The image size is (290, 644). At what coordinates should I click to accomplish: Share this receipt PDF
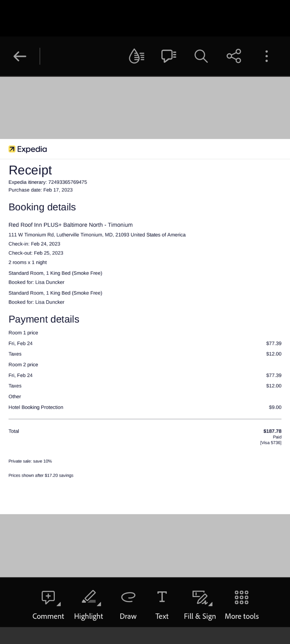click(x=234, y=56)
